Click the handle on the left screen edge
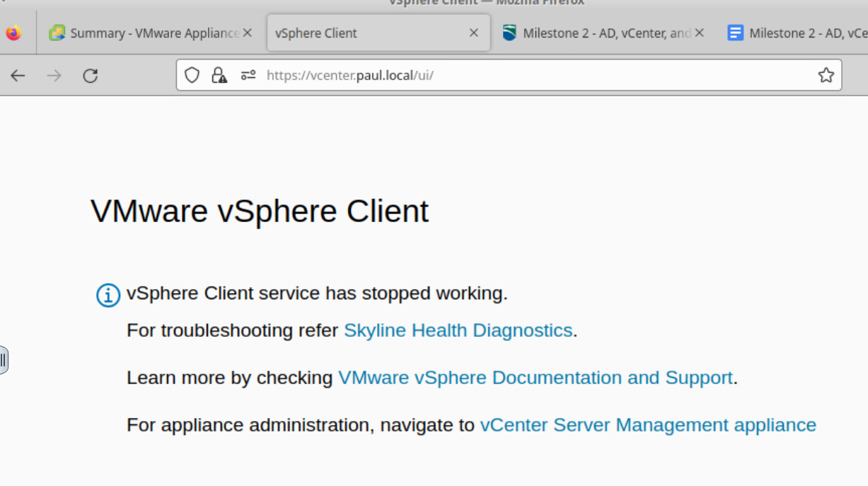Image resolution: width=868 pixels, height=486 pixels. tap(4, 360)
